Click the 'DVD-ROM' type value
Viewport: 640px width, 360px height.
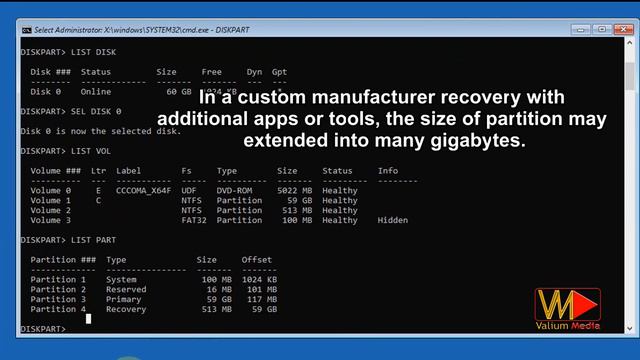point(234,191)
